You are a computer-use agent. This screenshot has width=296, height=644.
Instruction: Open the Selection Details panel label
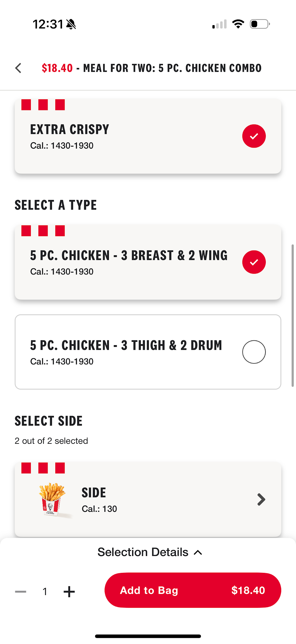coord(143,552)
